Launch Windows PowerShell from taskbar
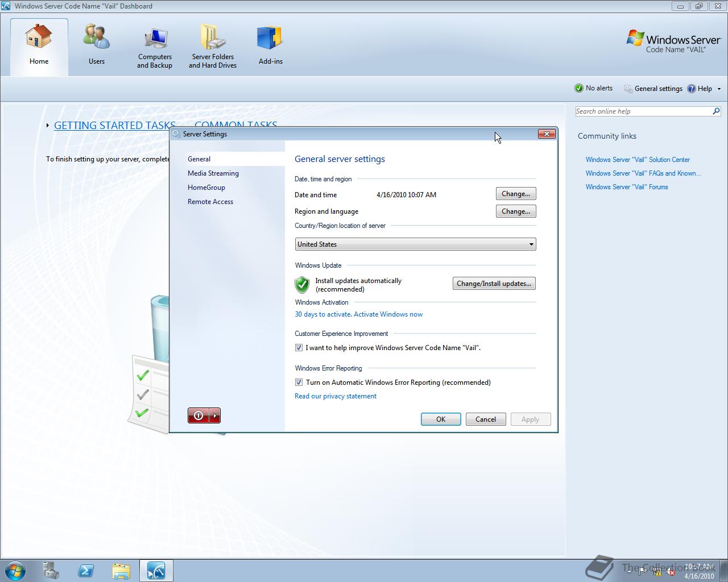 click(86, 571)
